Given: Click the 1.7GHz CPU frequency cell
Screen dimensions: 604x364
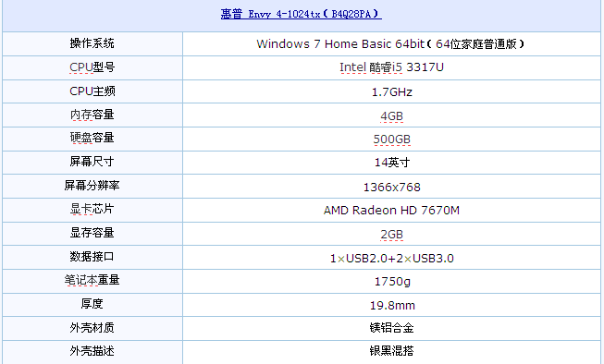Looking at the screenshot, I should click(391, 91).
